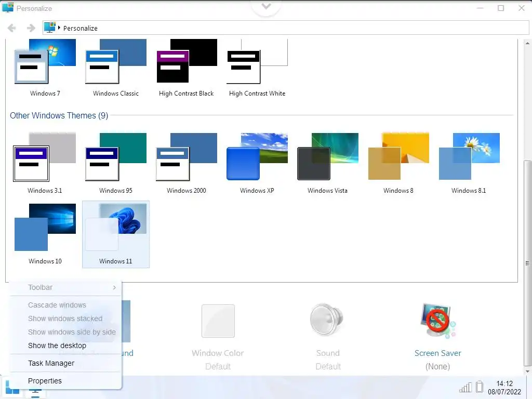Click the "(None)" screen saver value
Viewport: 532px width, 399px height.
437,367
